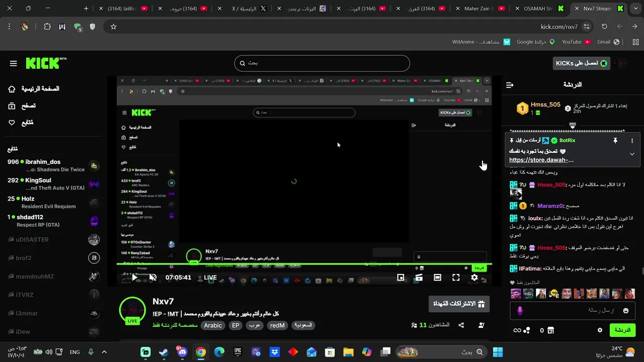The width and height of the screenshot is (644, 362).
Task: Follow the Nxv7 channel via person icon
Action: 481,325
